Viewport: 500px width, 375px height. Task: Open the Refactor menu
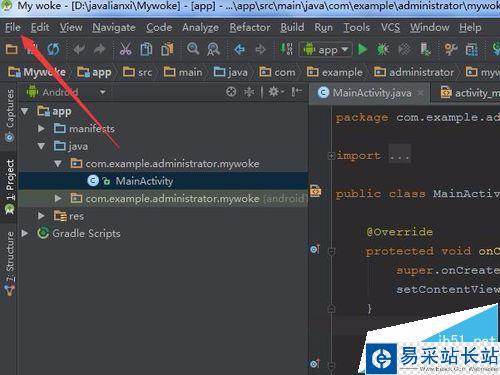(x=250, y=27)
